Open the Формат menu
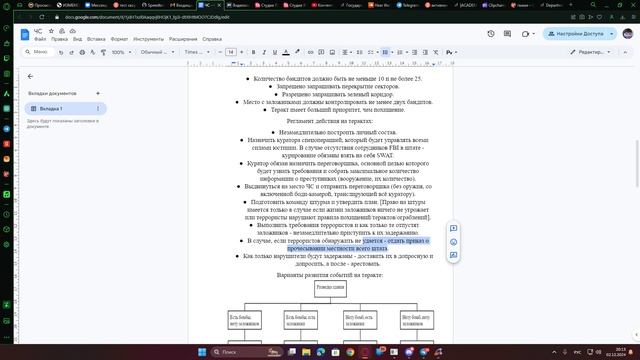Screen dimensions: 640x360 (120, 39)
